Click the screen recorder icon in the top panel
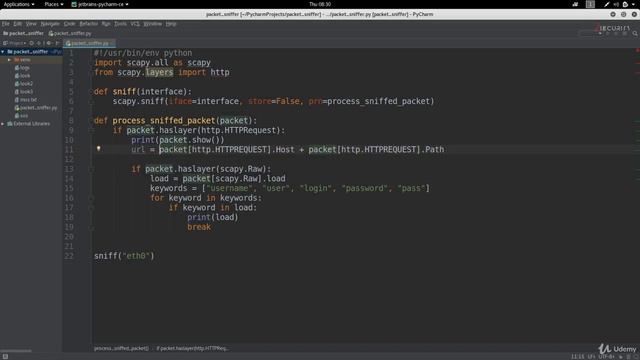 point(575,4)
